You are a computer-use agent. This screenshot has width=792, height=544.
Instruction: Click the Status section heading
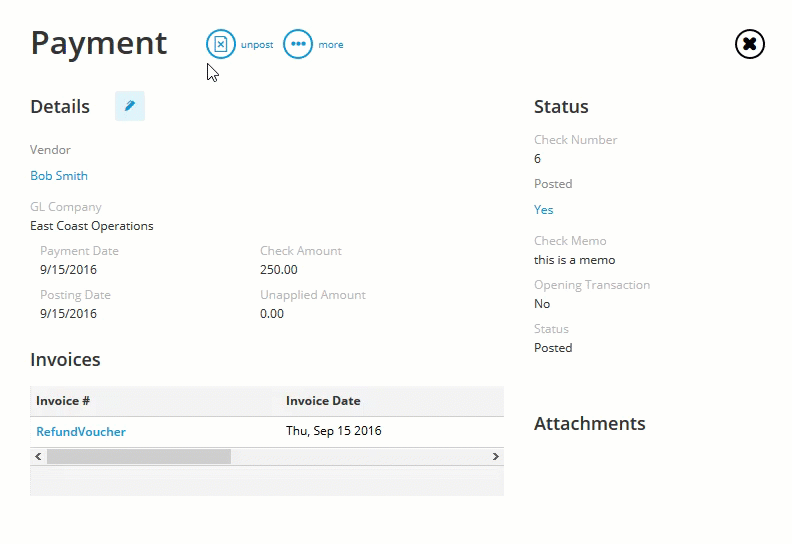point(561,107)
